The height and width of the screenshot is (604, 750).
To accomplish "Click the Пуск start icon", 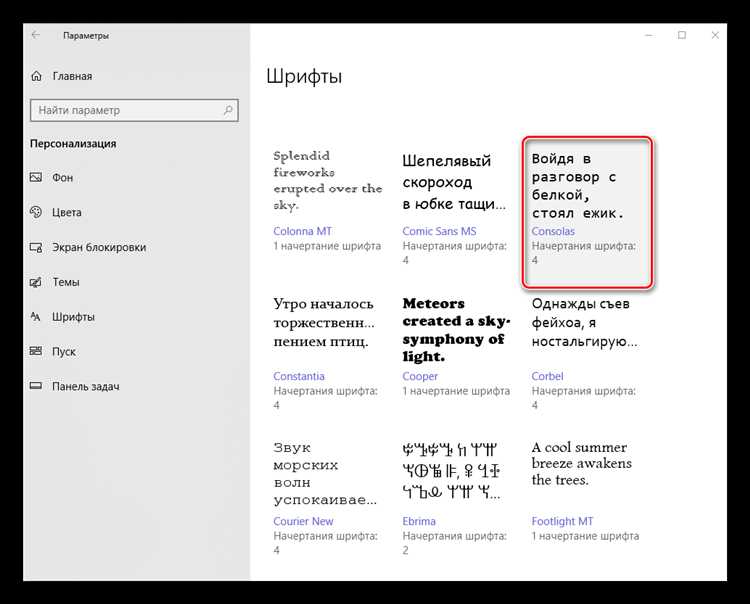I will point(36,351).
